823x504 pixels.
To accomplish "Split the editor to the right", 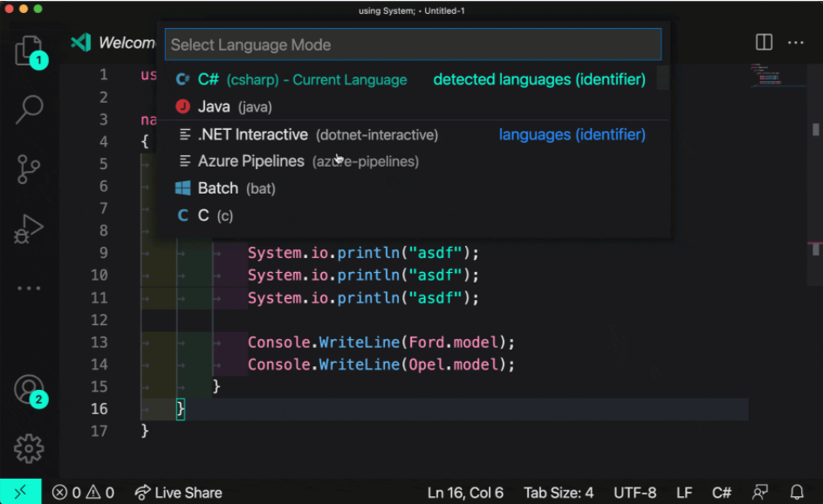I will [x=764, y=42].
